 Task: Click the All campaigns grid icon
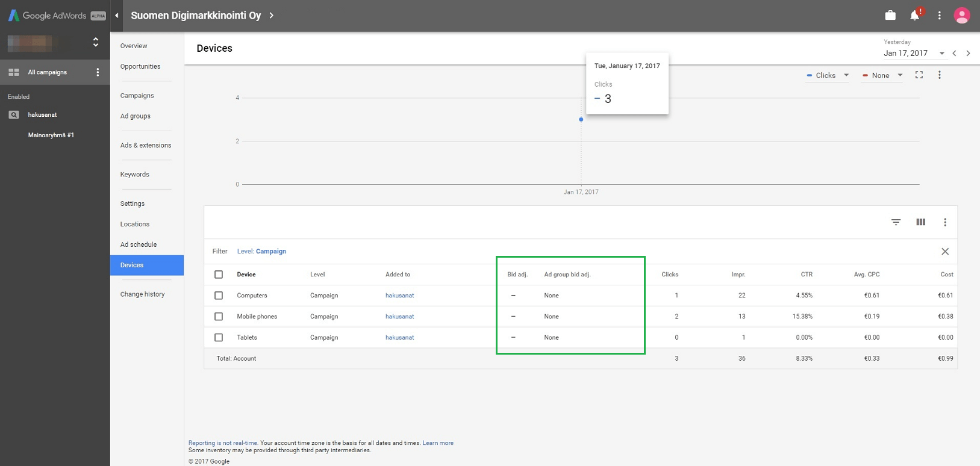(14, 72)
